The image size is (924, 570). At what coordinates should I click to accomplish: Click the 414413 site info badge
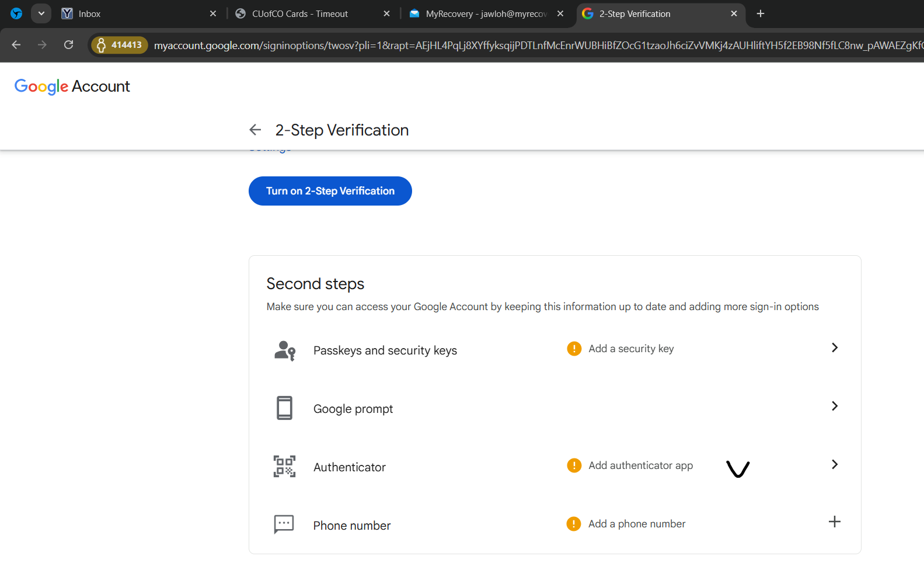[120, 45]
